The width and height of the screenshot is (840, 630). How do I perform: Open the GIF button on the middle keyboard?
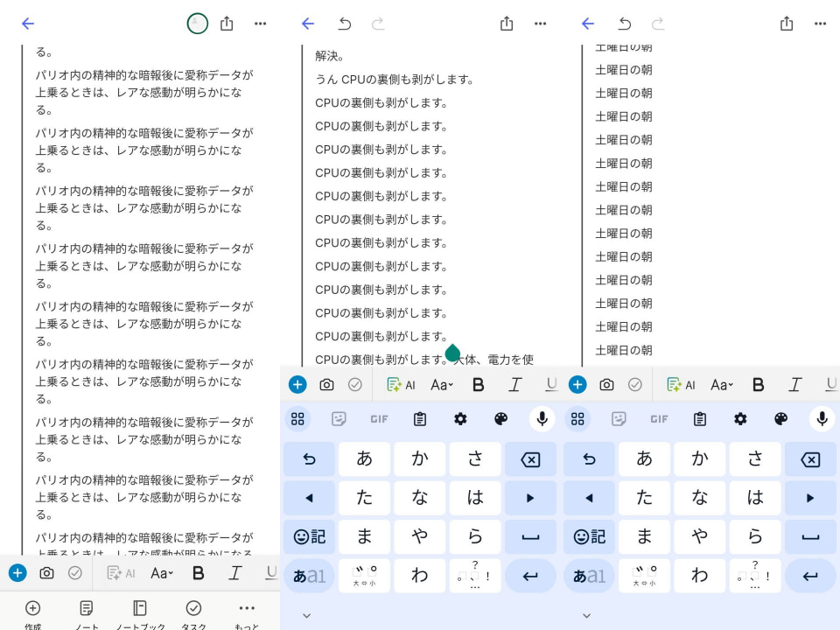(x=379, y=419)
